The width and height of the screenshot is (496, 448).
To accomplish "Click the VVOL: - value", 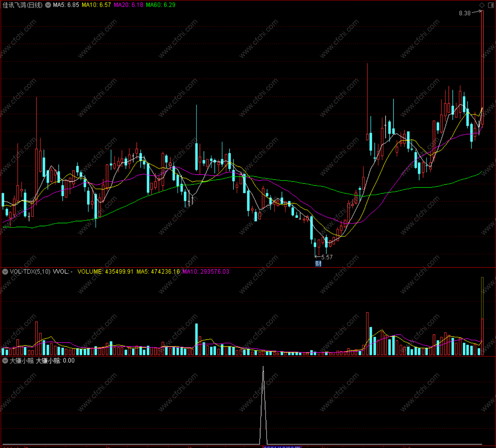I will (x=63, y=272).
